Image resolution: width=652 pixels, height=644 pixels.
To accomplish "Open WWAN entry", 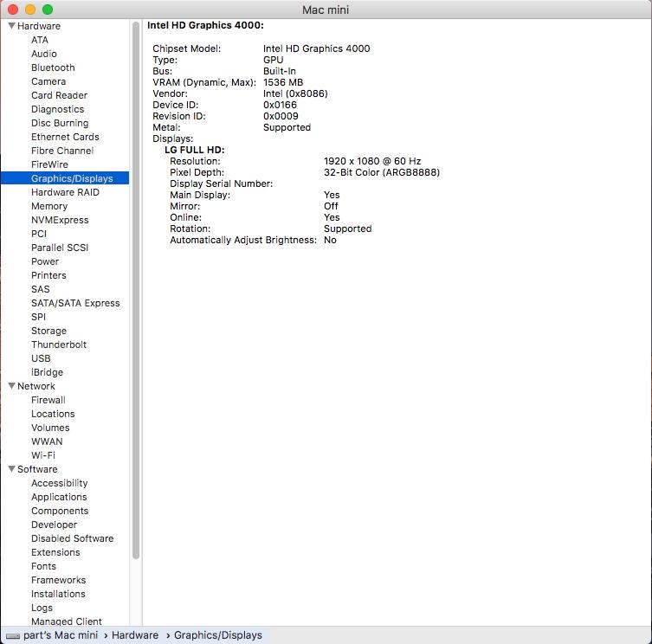I will pyautogui.click(x=47, y=441).
